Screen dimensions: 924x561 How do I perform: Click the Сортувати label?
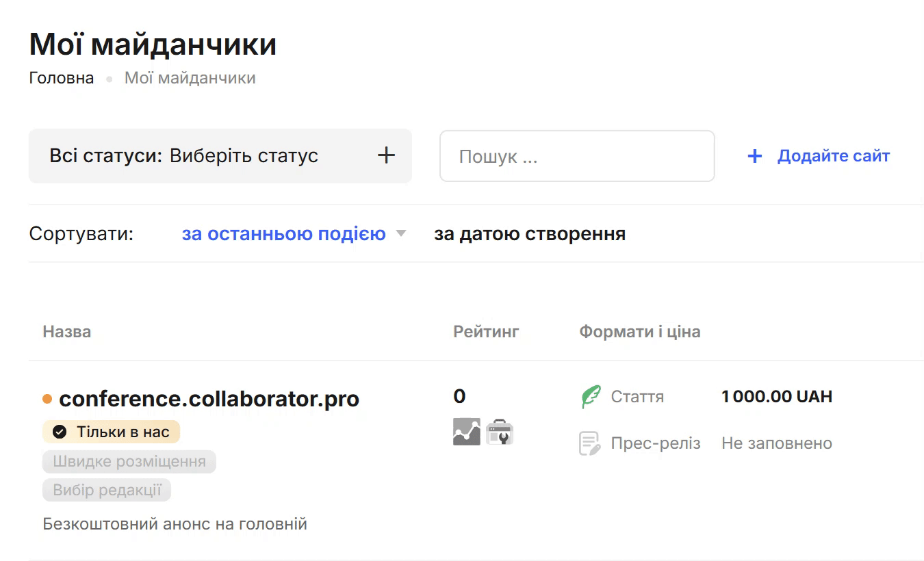pos(81,234)
